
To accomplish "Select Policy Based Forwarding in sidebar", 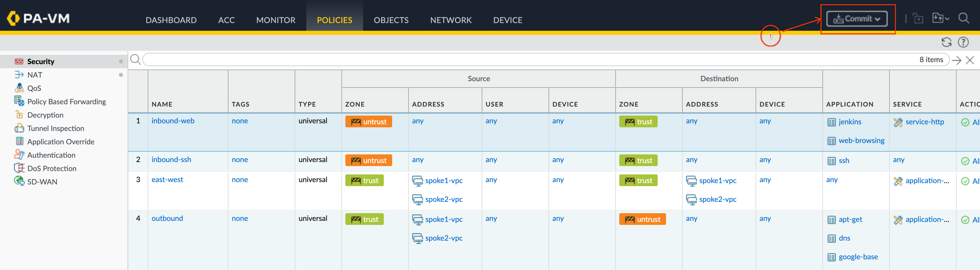I will click(x=66, y=102).
